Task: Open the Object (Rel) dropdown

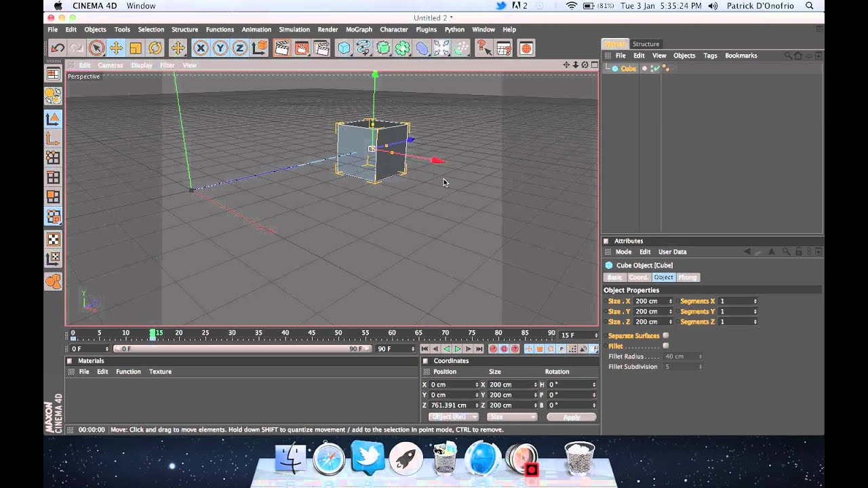Action: (454, 418)
